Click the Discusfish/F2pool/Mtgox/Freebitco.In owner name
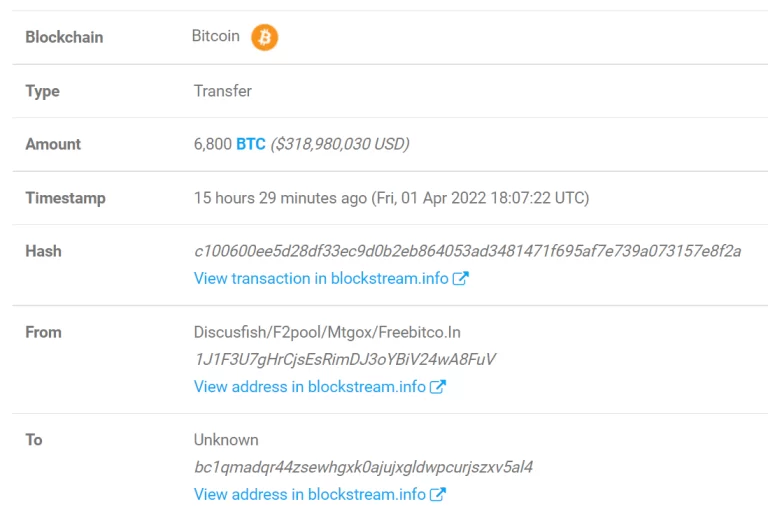 click(327, 332)
